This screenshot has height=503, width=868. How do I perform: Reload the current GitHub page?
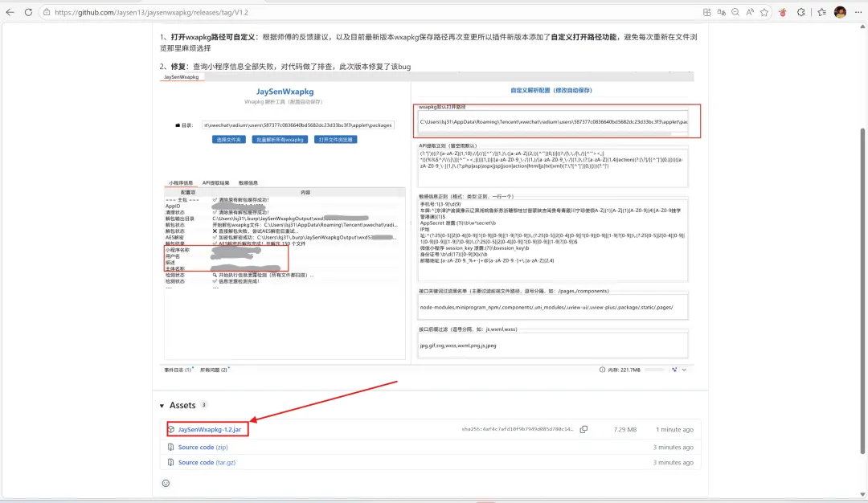click(x=28, y=12)
